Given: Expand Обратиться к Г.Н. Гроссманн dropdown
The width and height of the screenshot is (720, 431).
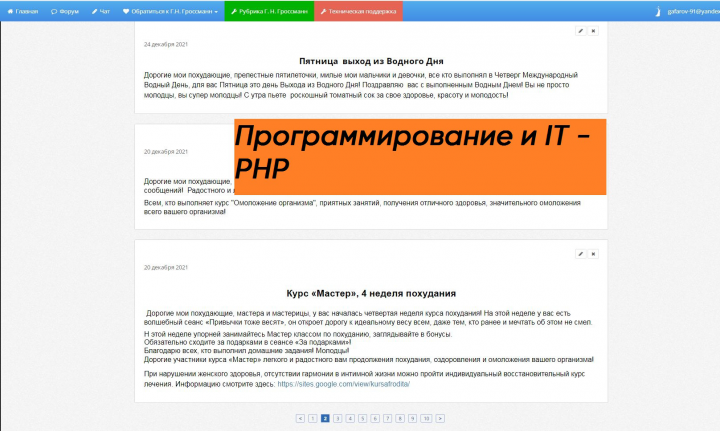Looking at the screenshot, I should [x=170, y=11].
